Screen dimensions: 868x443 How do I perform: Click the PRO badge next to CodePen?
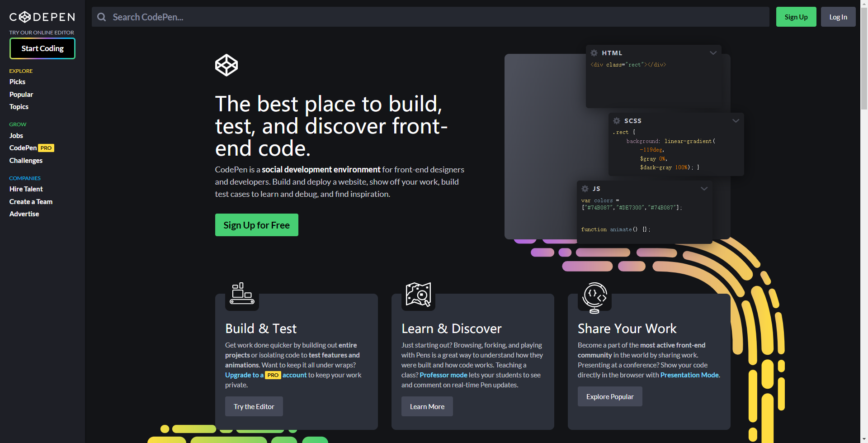click(x=46, y=148)
